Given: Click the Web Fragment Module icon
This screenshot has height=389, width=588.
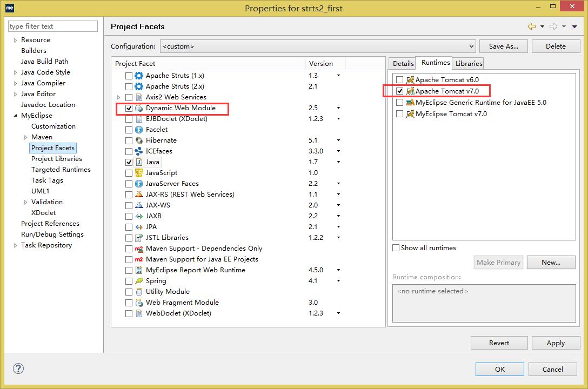Looking at the screenshot, I should (139, 303).
